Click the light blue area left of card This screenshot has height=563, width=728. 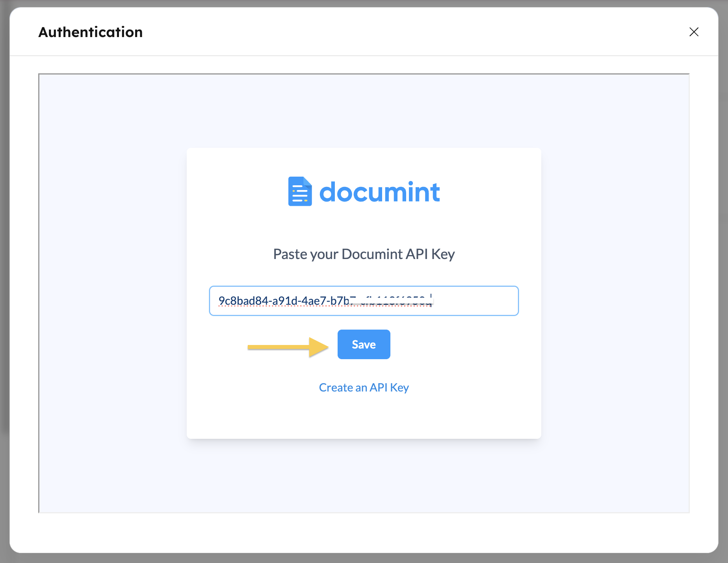[x=112, y=292]
